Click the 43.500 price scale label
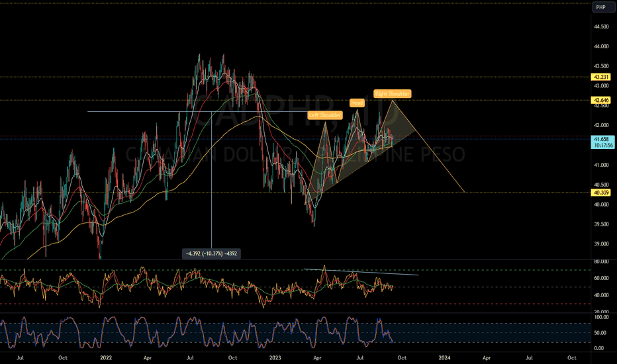617x364 pixels. pos(601,66)
